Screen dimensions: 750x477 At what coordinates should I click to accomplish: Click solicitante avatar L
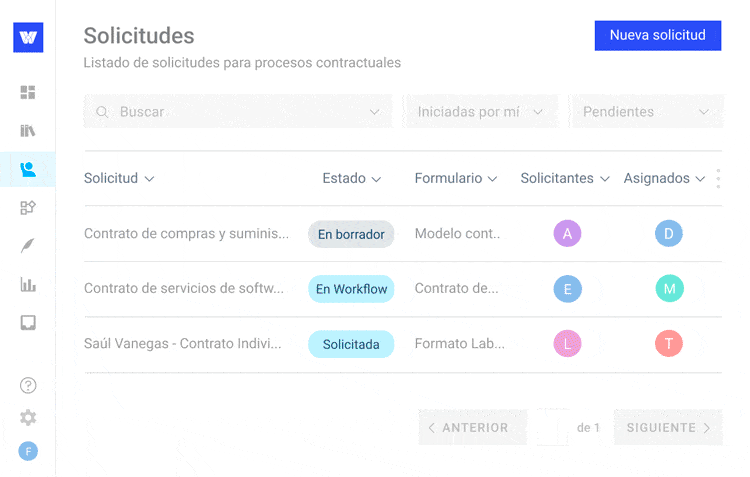click(567, 344)
